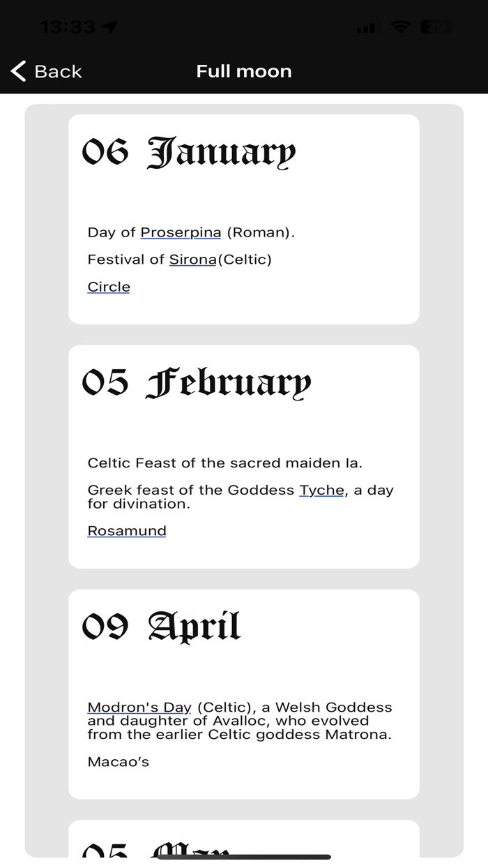Image resolution: width=488 pixels, height=868 pixels.
Task: Open the Tyche link
Action: tap(321, 490)
